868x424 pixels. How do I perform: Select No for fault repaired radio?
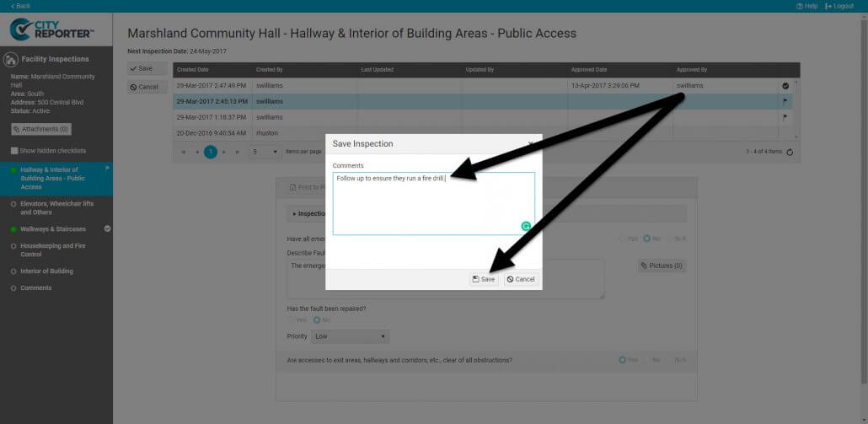pyautogui.click(x=317, y=320)
